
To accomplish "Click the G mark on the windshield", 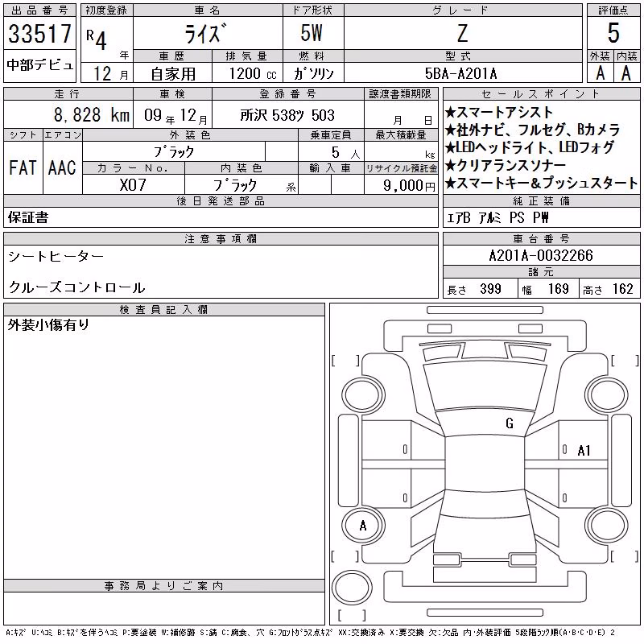I will 510,423.
